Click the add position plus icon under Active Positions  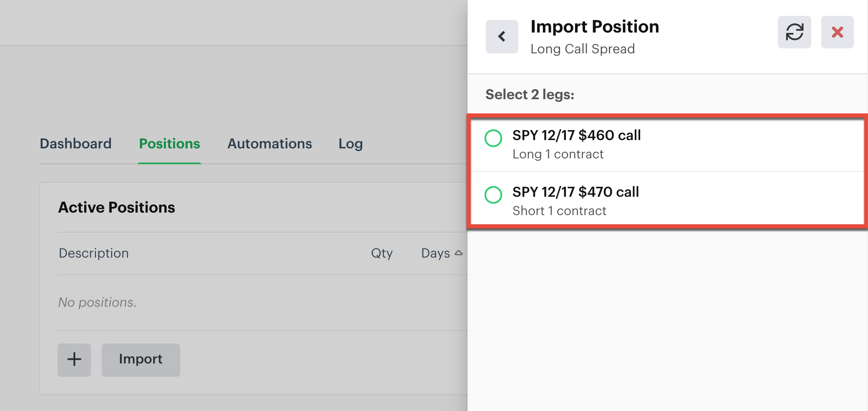pos(74,359)
